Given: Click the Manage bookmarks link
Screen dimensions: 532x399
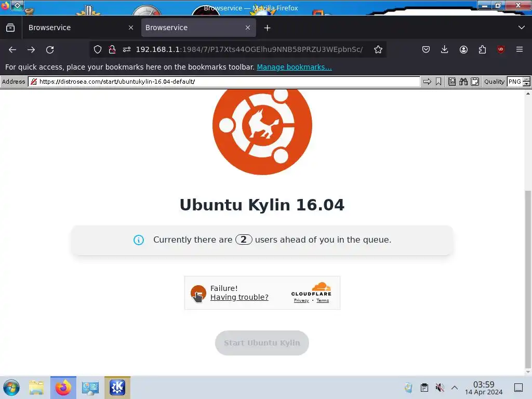Looking at the screenshot, I should (294, 67).
